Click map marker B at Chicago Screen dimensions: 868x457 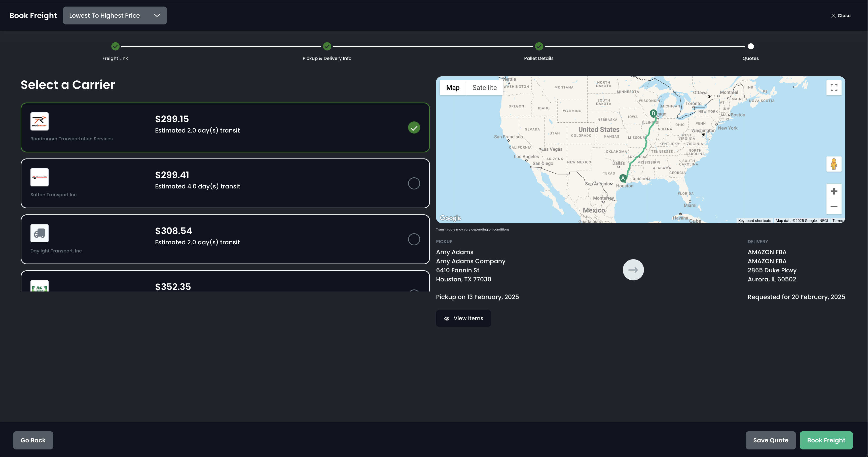click(x=653, y=114)
